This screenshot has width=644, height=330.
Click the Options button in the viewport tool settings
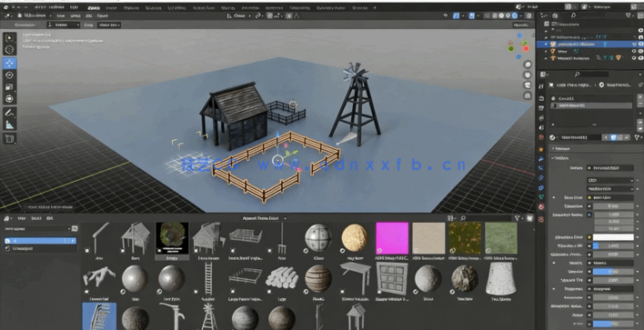point(521,25)
